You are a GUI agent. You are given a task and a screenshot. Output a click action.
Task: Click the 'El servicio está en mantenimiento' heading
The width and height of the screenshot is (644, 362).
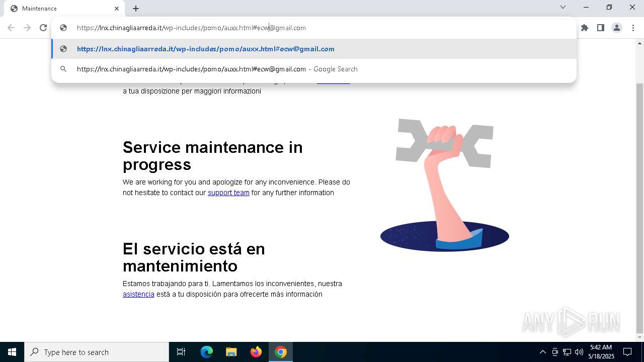pyautogui.click(x=194, y=257)
